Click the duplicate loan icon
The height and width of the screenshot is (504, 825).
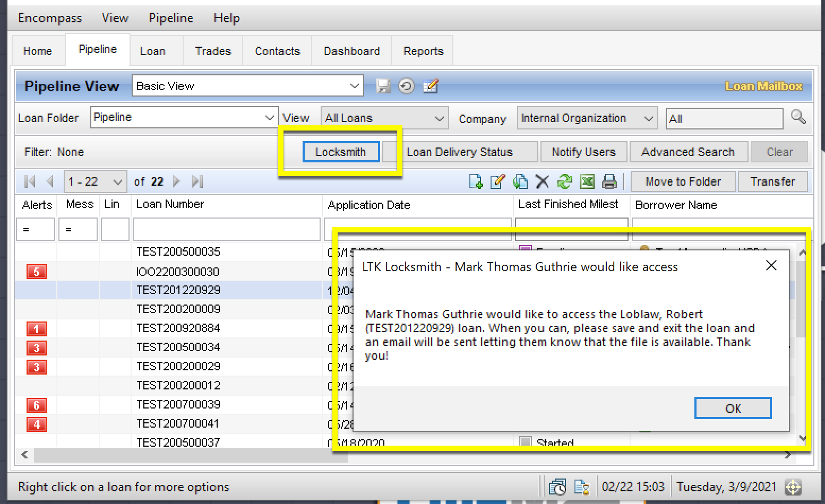(x=520, y=182)
